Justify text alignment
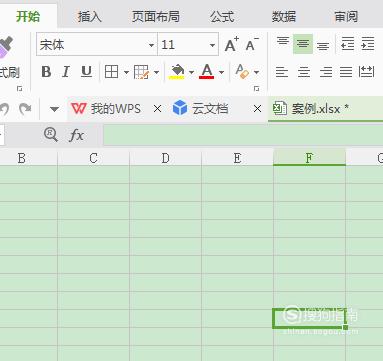Screen dimensions: 383x361 pyautogui.click(x=346, y=72)
